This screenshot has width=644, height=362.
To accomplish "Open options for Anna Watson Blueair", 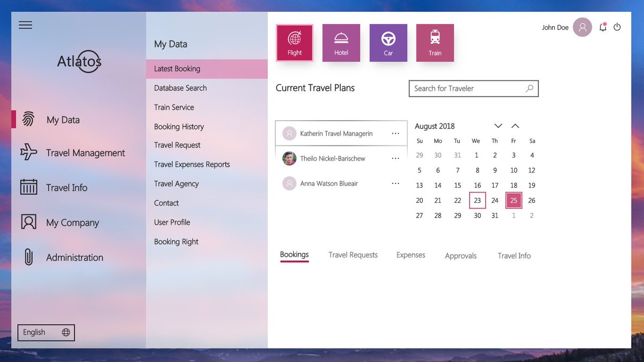I will point(396,183).
